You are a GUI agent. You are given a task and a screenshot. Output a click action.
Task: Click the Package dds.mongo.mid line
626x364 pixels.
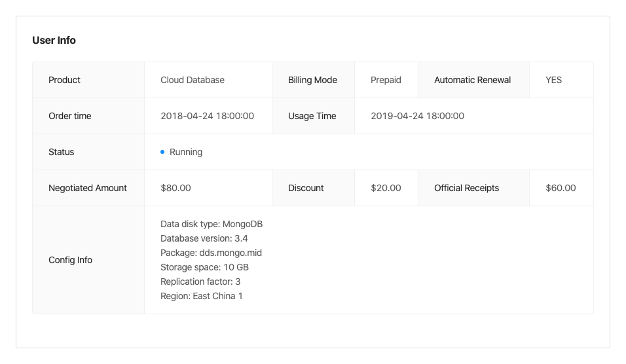211,253
